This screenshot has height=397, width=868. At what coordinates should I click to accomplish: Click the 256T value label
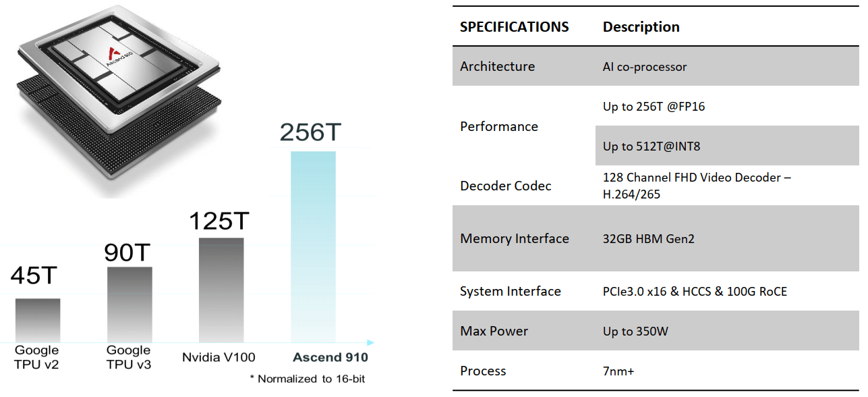pos(311,132)
